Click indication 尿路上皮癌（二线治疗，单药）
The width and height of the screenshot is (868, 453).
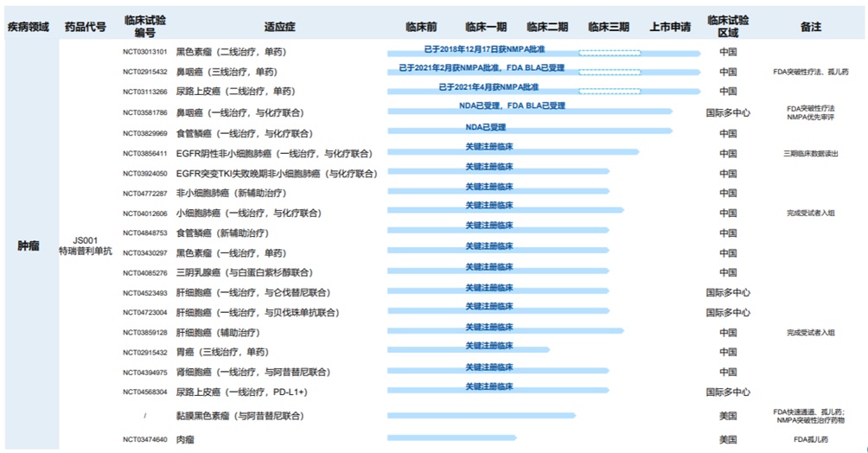click(x=236, y=92)
